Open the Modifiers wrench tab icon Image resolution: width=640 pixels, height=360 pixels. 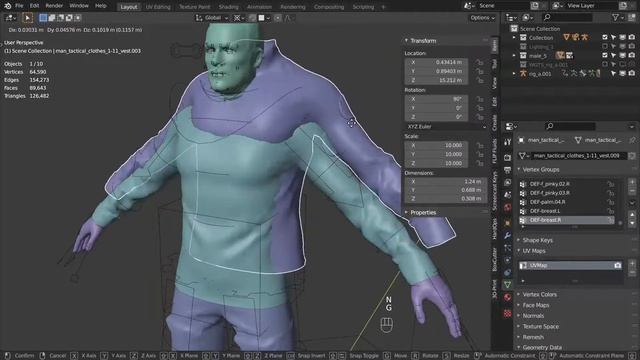tap(507, 236)
